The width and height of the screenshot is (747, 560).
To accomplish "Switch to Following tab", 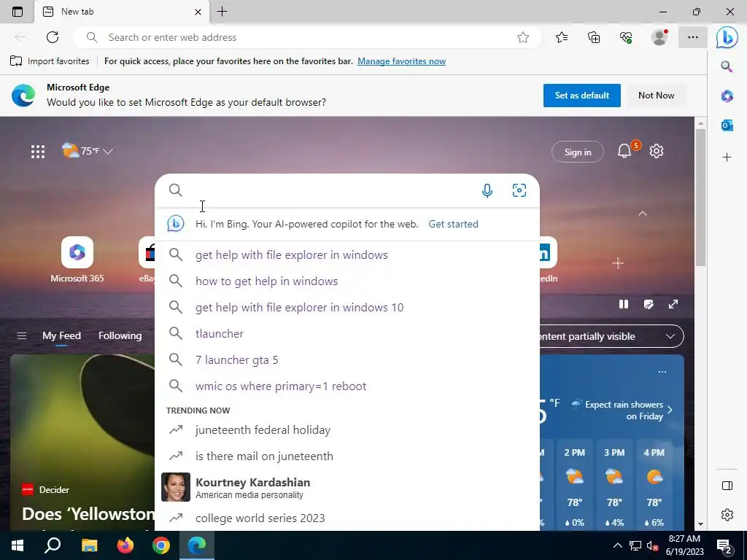I will point(120,335).
